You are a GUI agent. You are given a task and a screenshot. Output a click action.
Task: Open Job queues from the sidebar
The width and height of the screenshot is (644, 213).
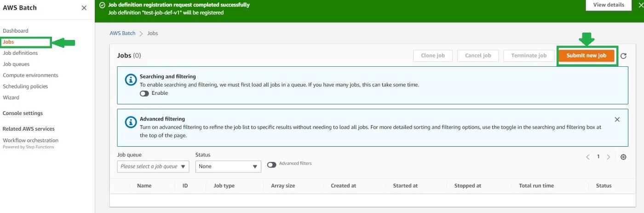coord(16,64)
